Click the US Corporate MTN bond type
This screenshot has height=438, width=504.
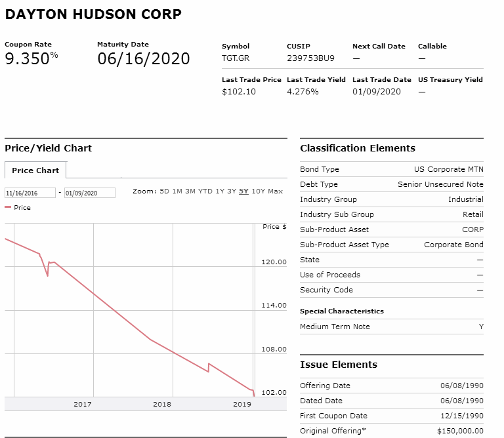(449, 169)
